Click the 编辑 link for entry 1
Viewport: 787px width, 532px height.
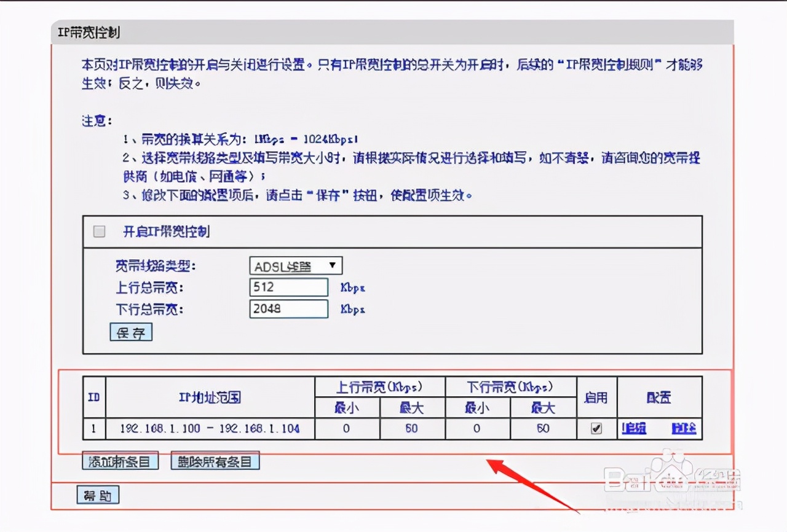633,429
